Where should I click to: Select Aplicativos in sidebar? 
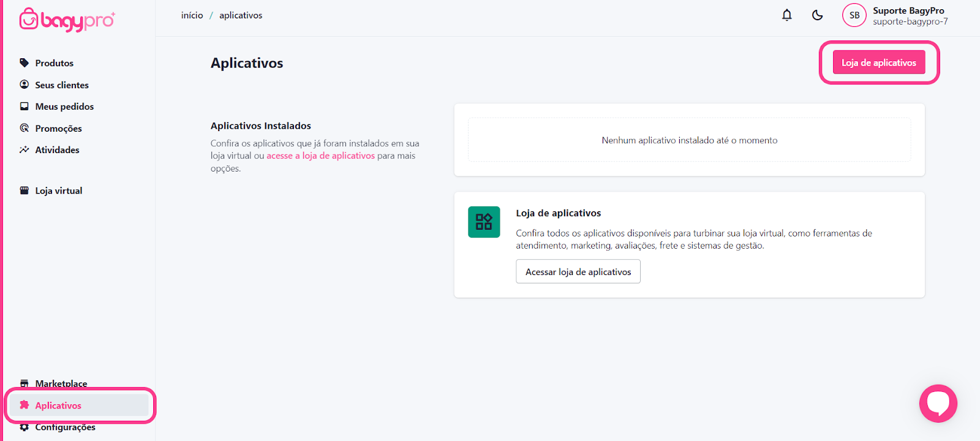coord(79,405)
